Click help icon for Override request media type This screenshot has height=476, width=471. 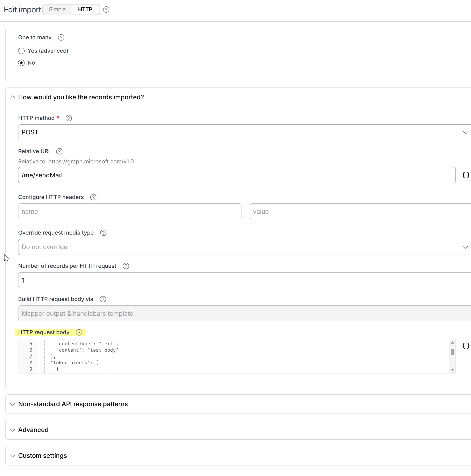point(103,233)
